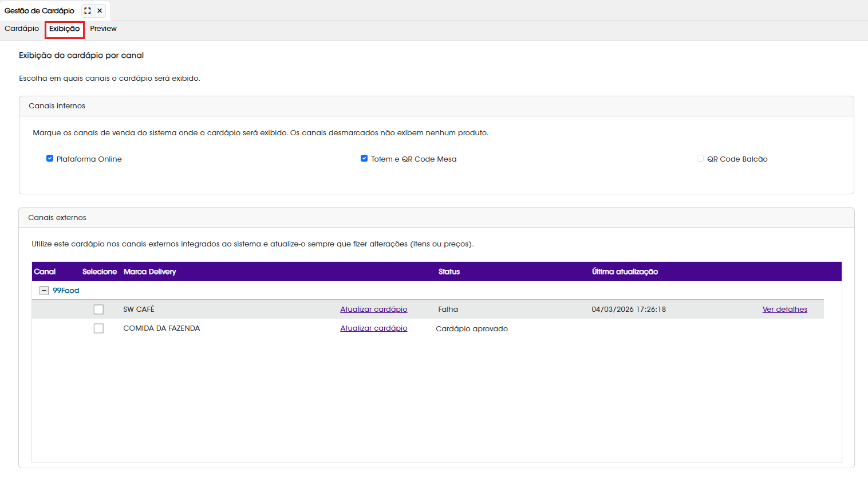Uncheck Totem e QR Code Mesa checkbox
The image size is (868, 482).
[364, 159]
